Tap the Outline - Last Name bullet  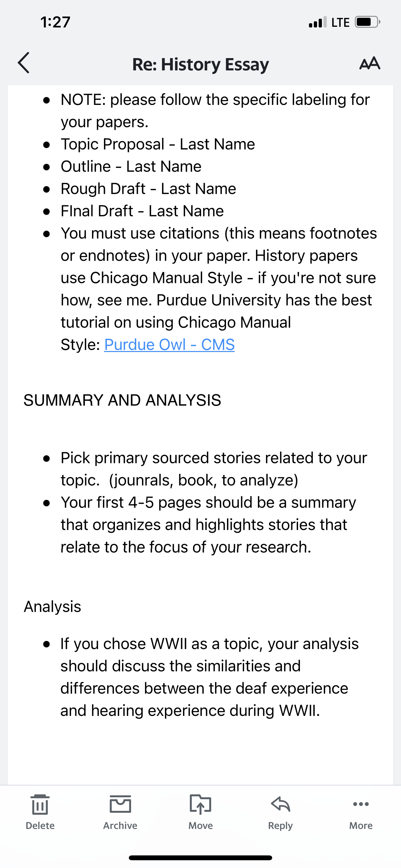131,166
